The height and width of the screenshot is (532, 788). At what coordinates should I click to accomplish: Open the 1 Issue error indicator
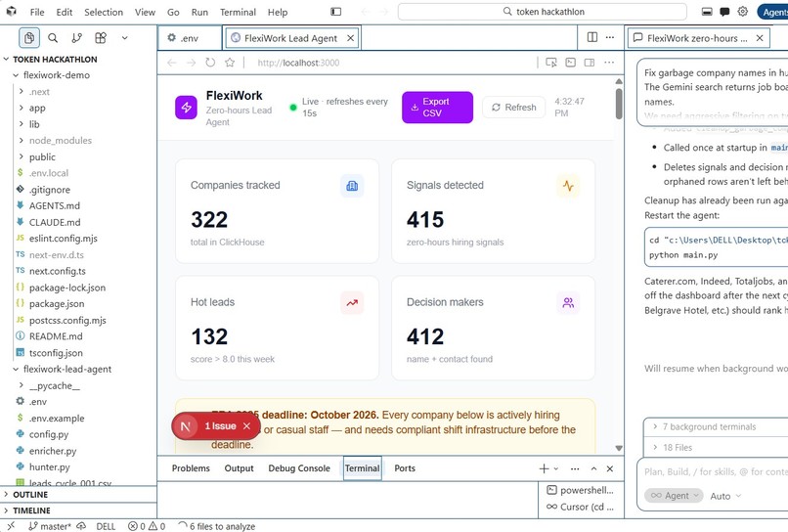tap(220, 426)
